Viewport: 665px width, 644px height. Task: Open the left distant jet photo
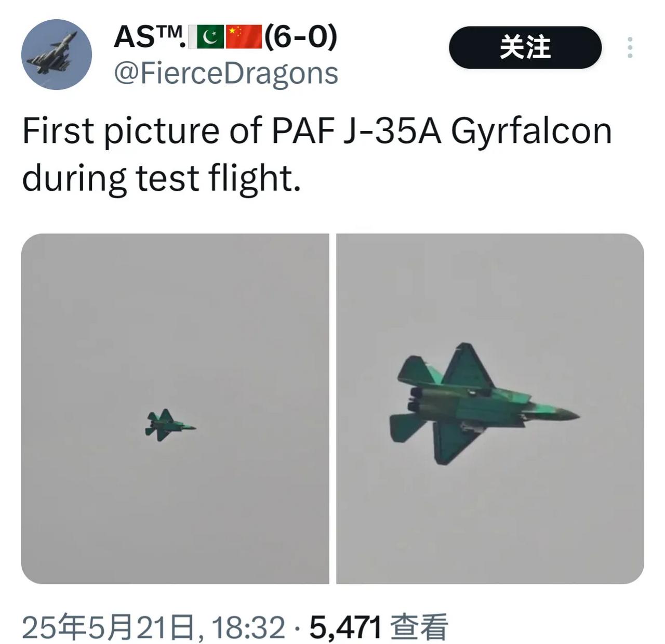[175, 409]
